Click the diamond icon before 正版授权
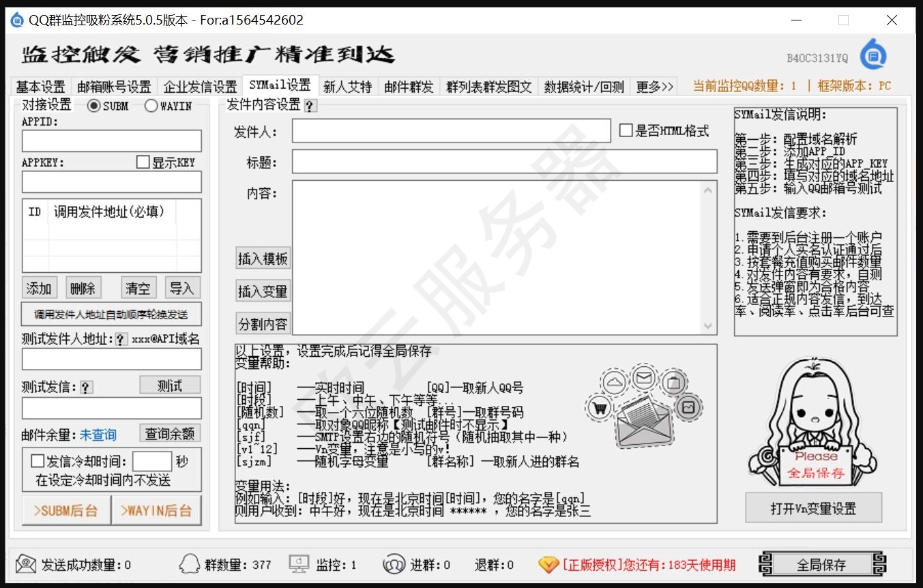Viewport: 923px width, 588px height. (548, 565)
